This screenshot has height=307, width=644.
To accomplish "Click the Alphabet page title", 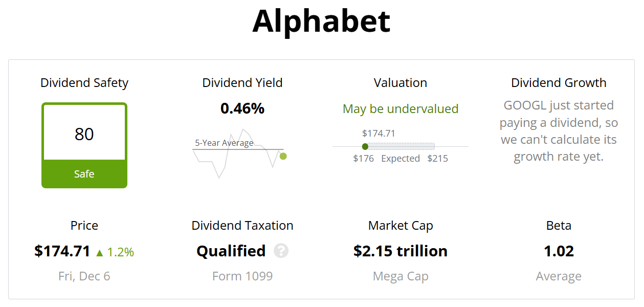I will pos(321,21).
